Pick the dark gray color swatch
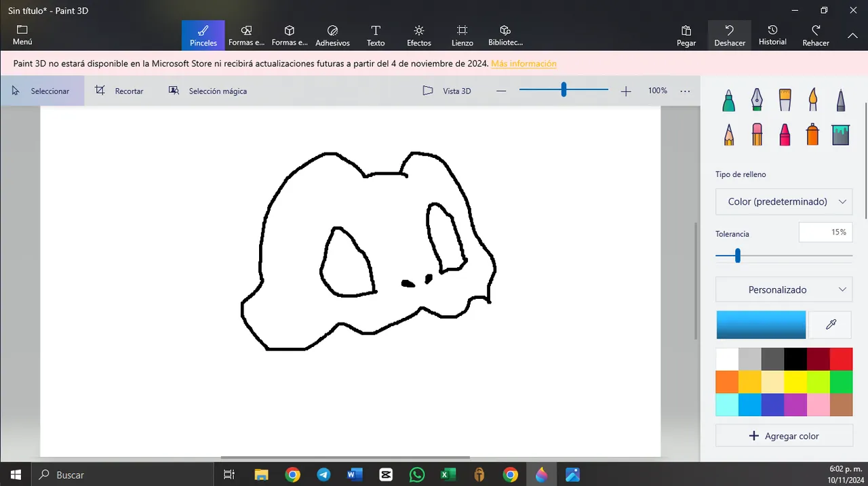 click(772, 359)
